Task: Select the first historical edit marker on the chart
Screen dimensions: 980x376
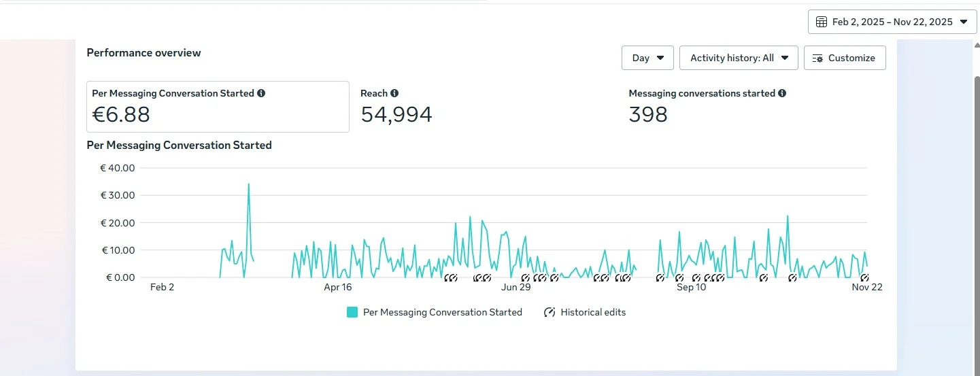Action: (448, 277)
